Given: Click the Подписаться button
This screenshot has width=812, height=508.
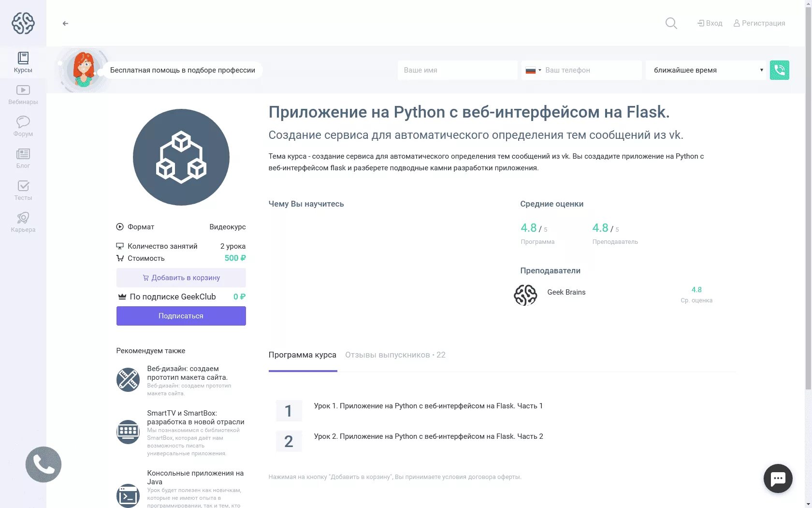Looking at the screenshot, I should click(181, 316).
